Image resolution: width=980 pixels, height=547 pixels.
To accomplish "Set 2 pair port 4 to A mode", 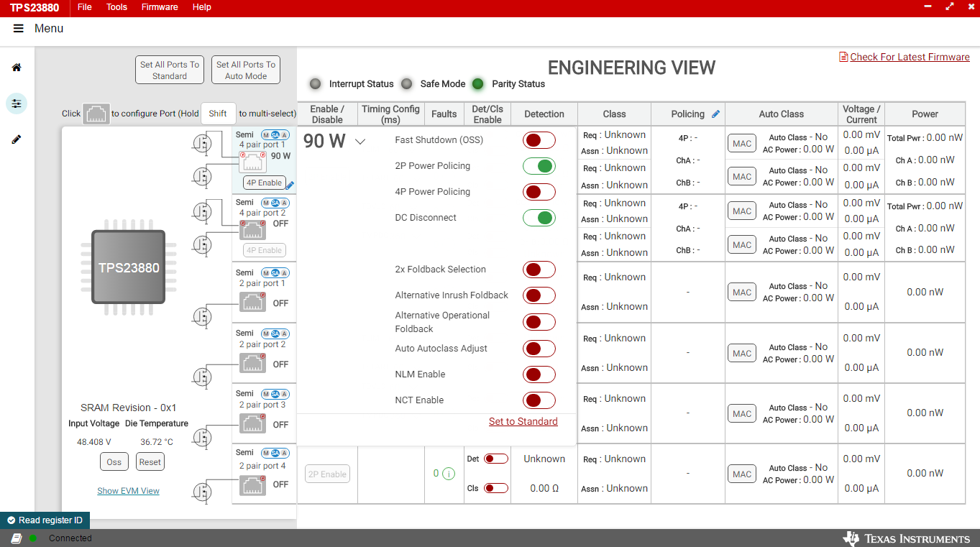I will click(285, 453).
